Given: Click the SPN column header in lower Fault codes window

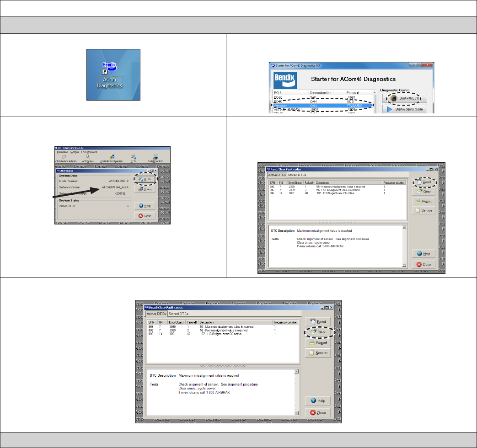Looking at the screenshot, I should (152, 322).
